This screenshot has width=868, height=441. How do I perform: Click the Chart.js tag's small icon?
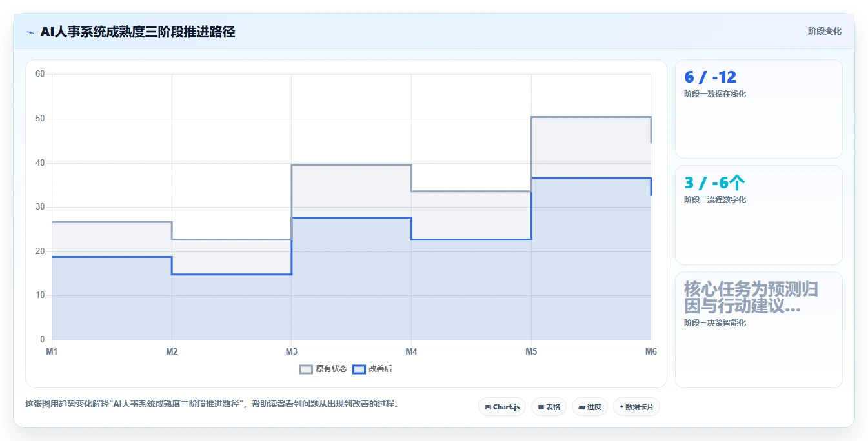pyautogui.click(x=489, y=407)
